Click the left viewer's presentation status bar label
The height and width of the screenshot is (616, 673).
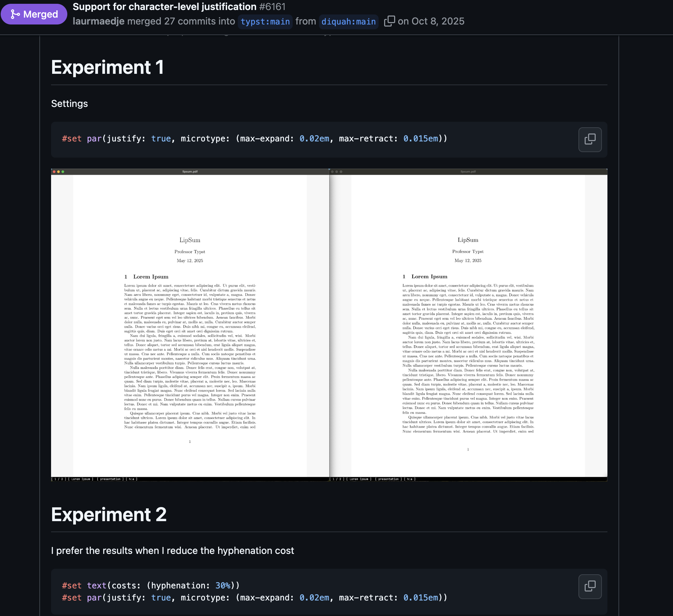(110, 479)
